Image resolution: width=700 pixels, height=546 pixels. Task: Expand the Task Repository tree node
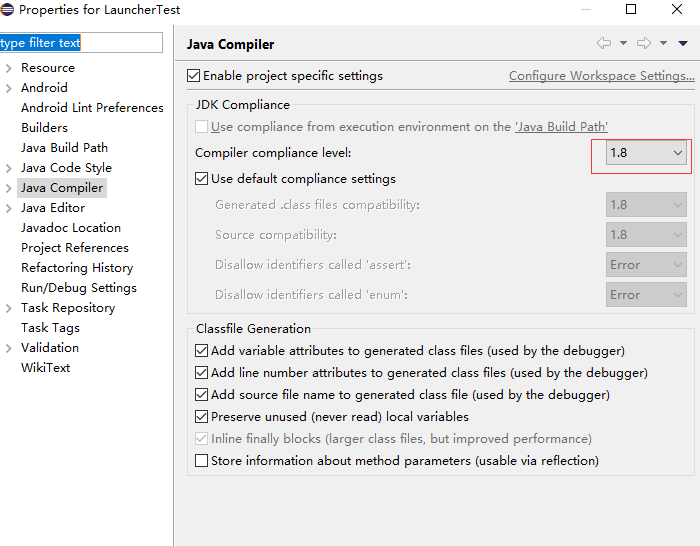[x=9, y=308]
